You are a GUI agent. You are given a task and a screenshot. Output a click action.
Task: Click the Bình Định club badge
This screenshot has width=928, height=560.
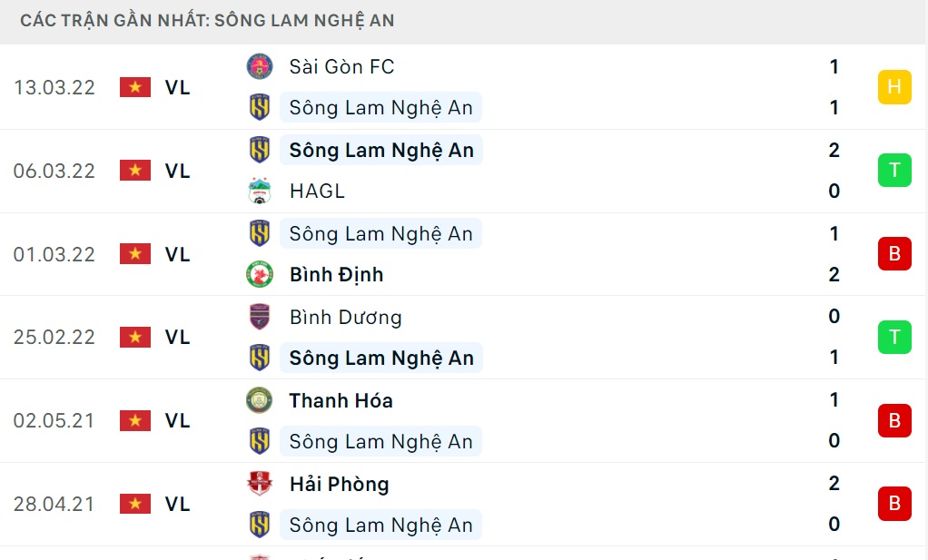click(x=260, y=274)
